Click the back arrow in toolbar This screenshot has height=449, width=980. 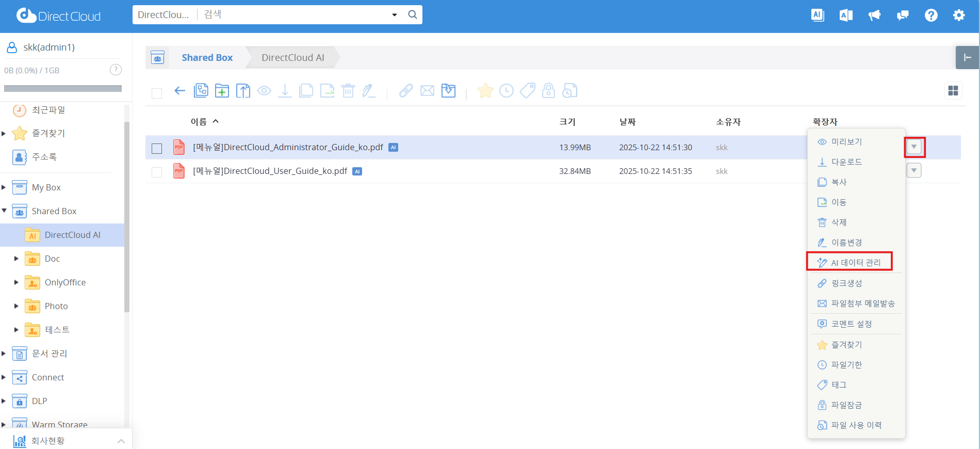pyautogui.click(x=179, y=91)
